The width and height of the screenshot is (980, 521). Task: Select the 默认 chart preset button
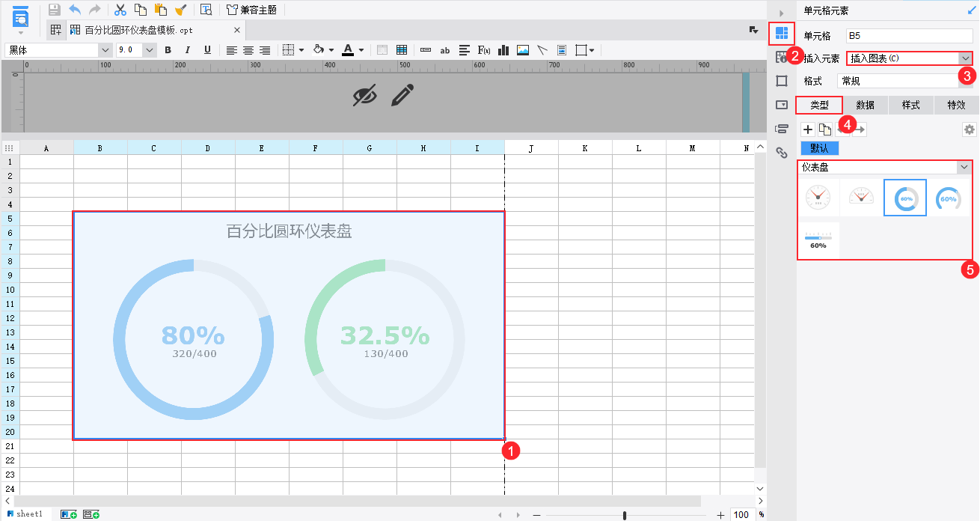(x=819, y=149)
